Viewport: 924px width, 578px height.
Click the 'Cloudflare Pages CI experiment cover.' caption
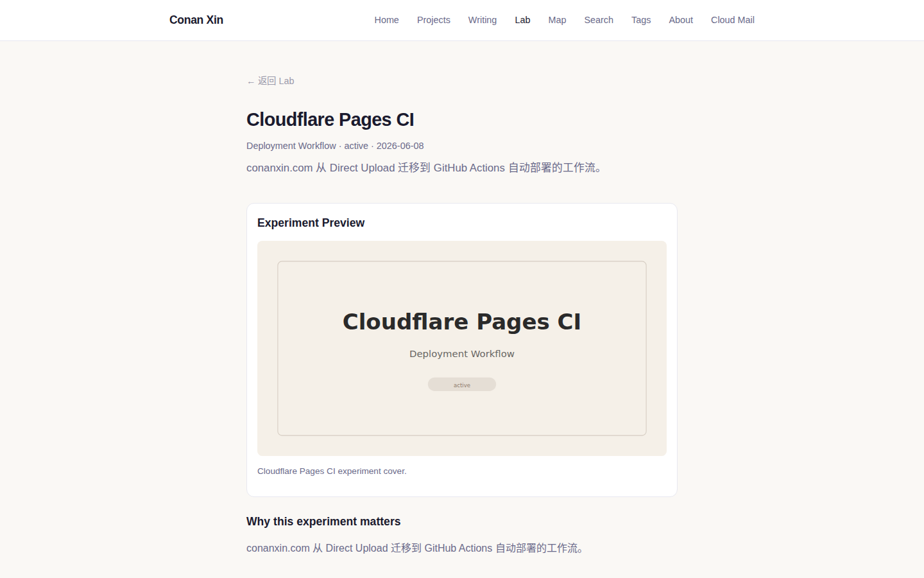tap(332, 471)
